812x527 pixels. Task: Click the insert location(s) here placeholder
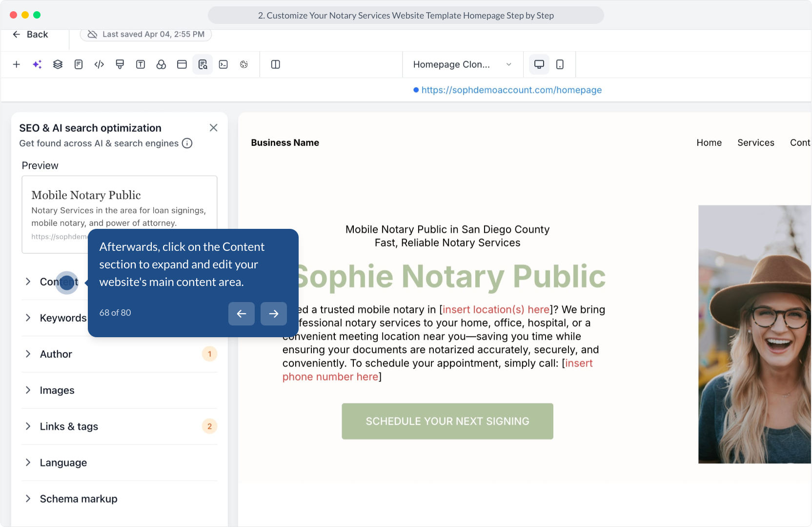point(496,309)
